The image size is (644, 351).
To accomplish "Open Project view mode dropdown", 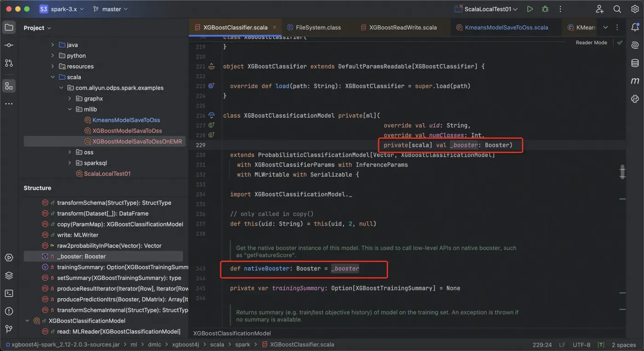I will click(x=37, y=28).
